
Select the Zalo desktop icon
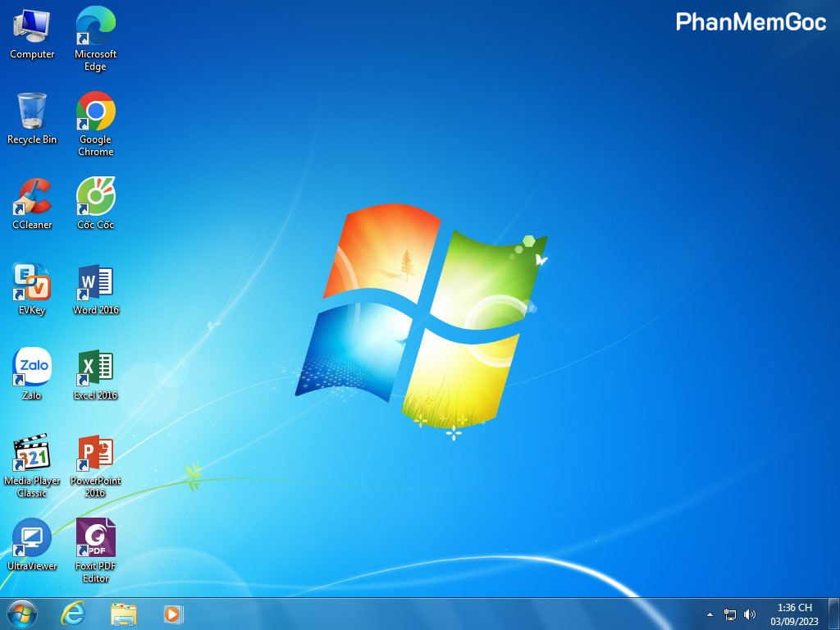32,368
